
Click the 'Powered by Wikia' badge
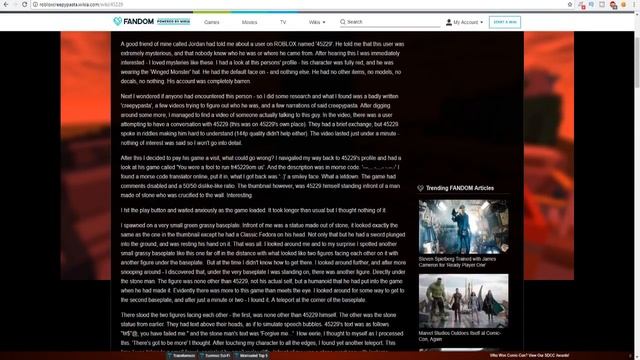tap(173, 22)
